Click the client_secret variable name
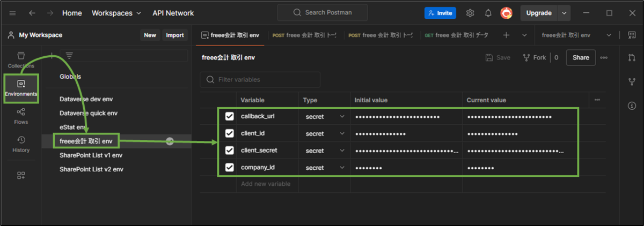The width and height of the screenshot is (644, 226). point(259,150)
